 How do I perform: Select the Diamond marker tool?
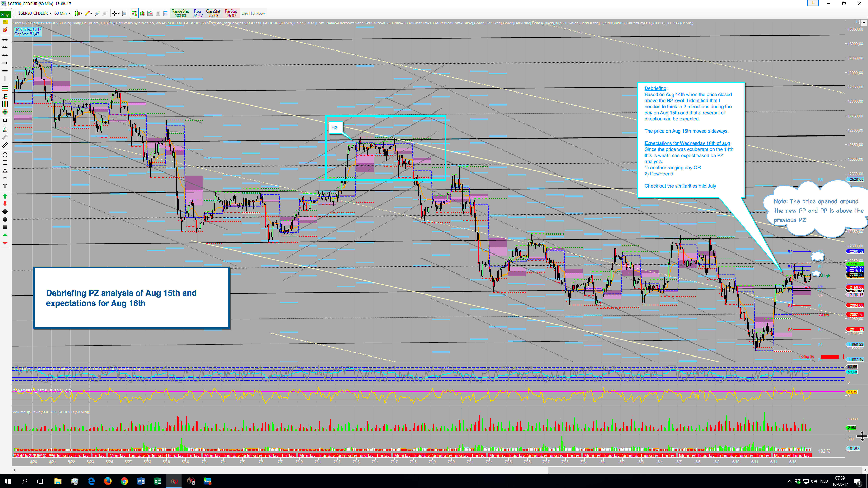click(5, 211)
